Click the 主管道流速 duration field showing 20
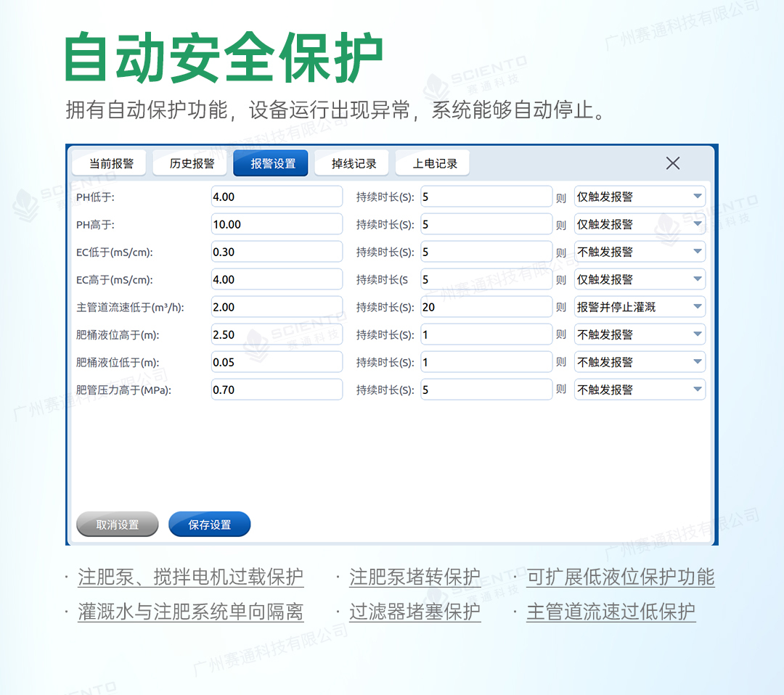Screen dimensions: 784x695 tap(486, 306)
